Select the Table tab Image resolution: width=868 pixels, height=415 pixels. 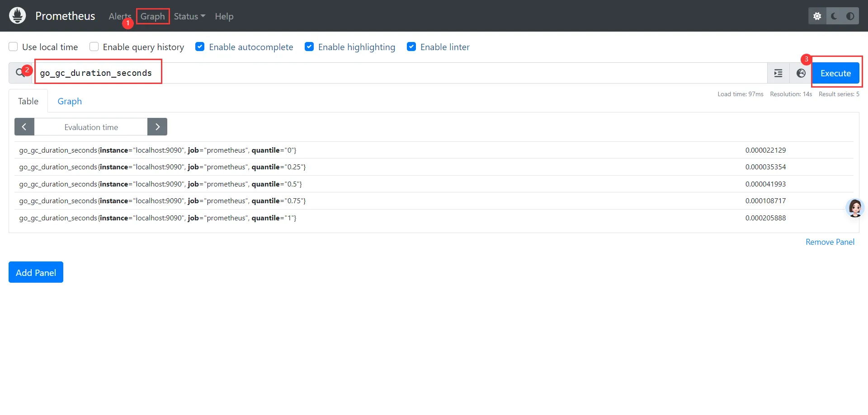pyautogui.click(x=28, y=101)
